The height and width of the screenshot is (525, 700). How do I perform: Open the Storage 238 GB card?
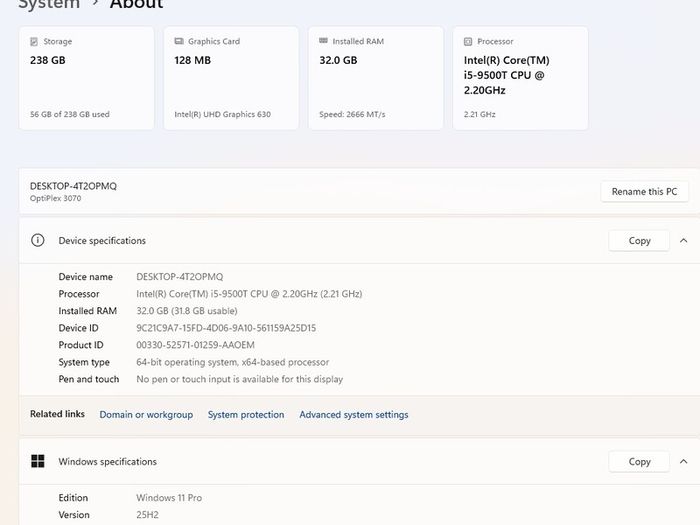[87, 78]
